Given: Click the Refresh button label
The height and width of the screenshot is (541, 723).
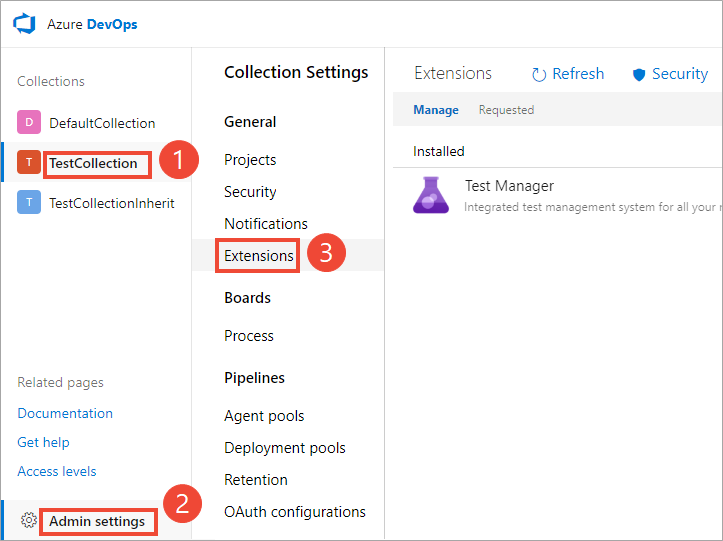Looking at the screenshot, I should [578, 74].
